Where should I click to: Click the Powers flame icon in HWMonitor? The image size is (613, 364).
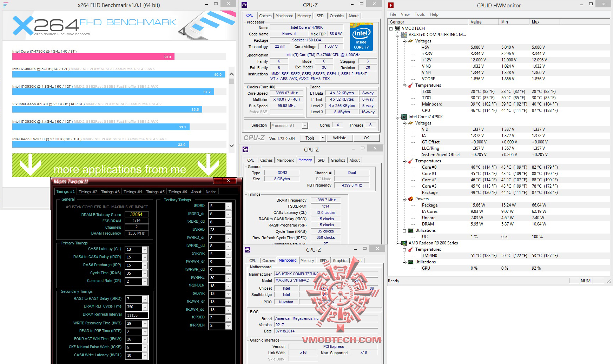click(x=411, y=199)
